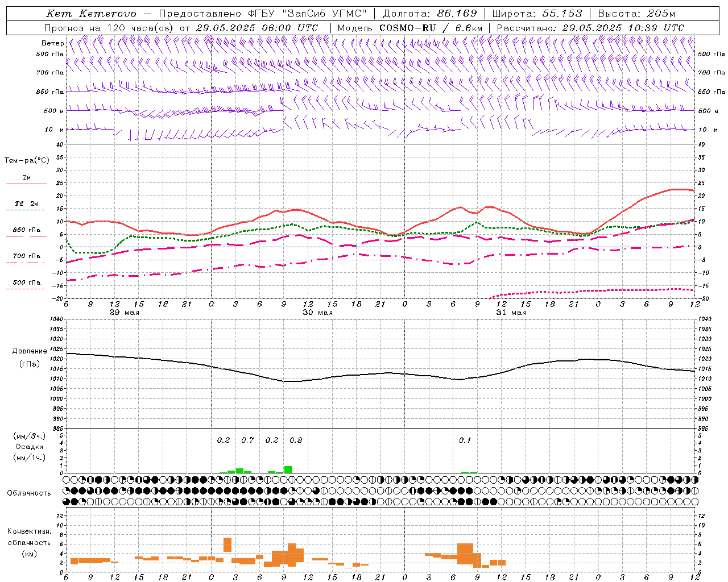Click the red line sample under 2м legend
The height and width of the screenshot is (582, 728).
click(26, 184)
